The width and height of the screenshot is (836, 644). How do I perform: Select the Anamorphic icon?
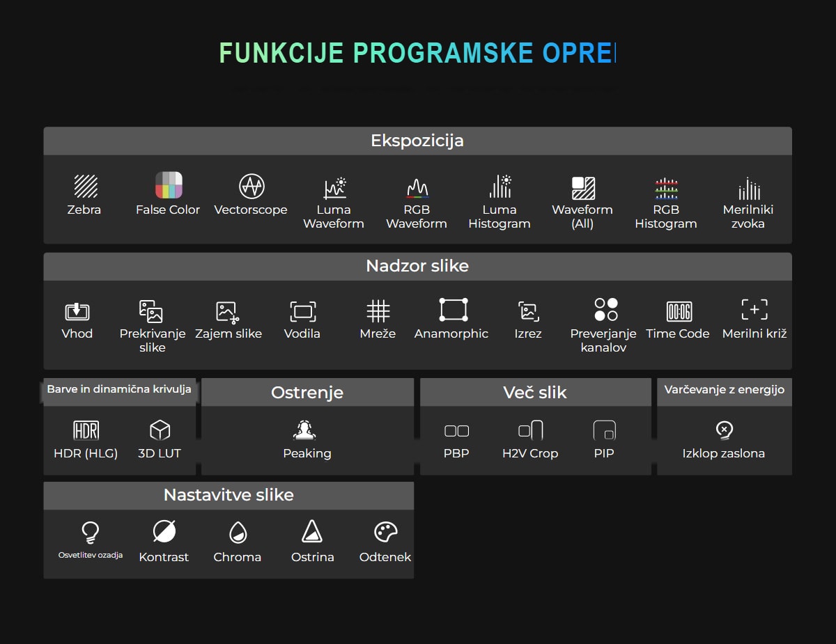[454, 310]
